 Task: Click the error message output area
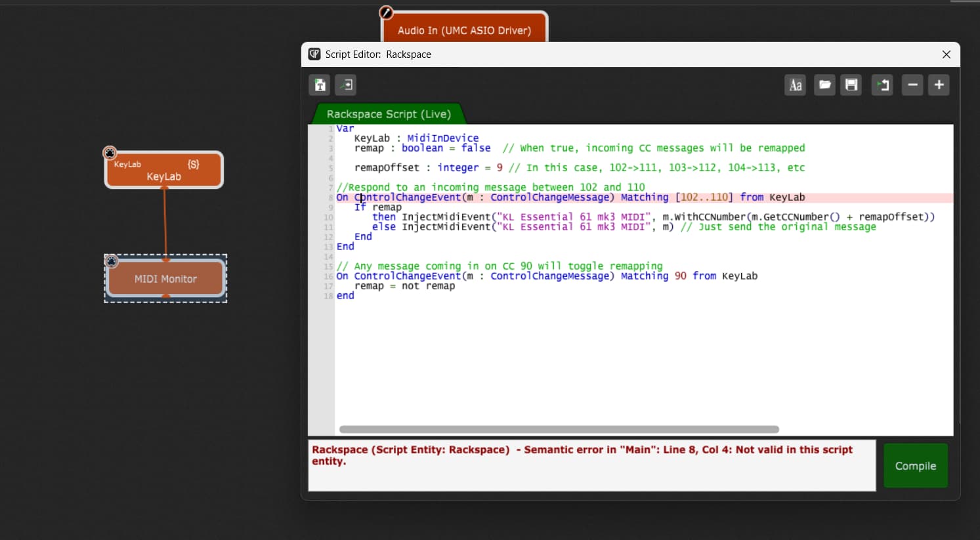pyautogui.click(x=592, y=465)
